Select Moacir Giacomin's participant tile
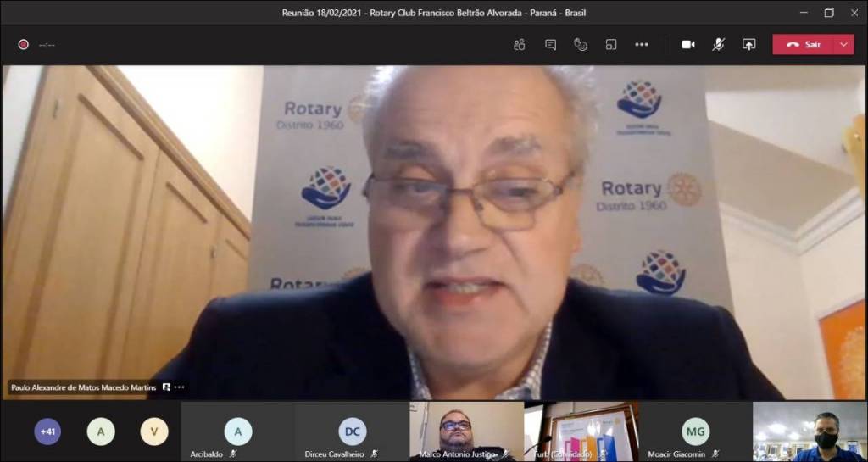868x462 pixels. [x=695, y=431]
